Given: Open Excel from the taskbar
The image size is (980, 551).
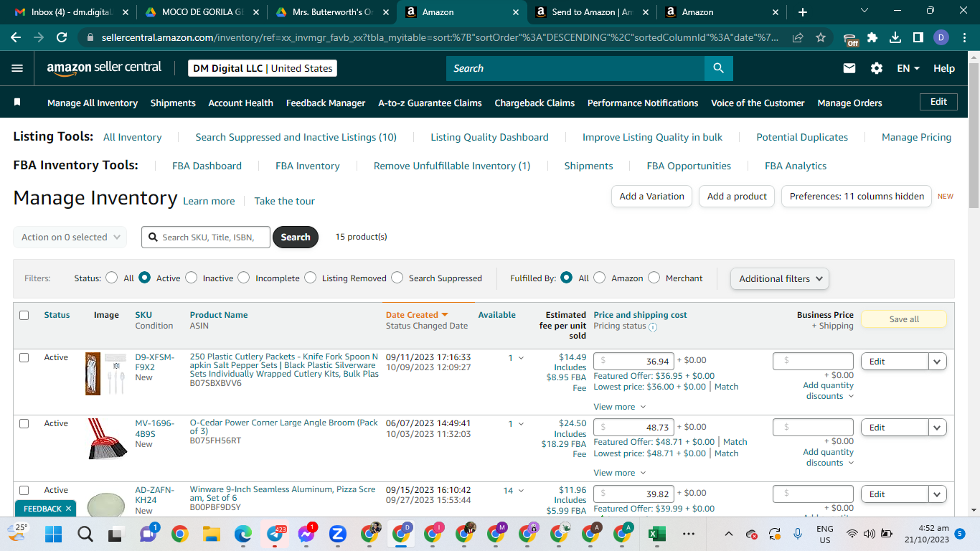Looking at the screenshot, I should point(656,534).
